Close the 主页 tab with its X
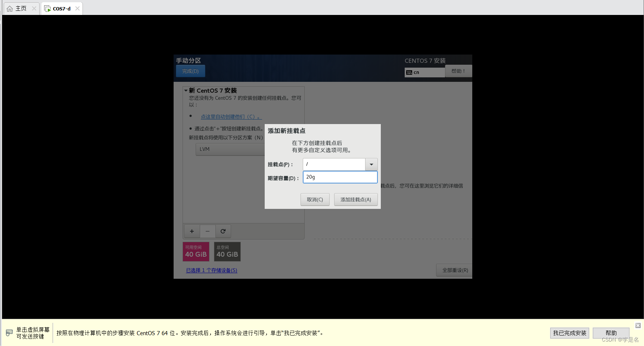This screenshot has height=346, width=644. coord(34,8)
